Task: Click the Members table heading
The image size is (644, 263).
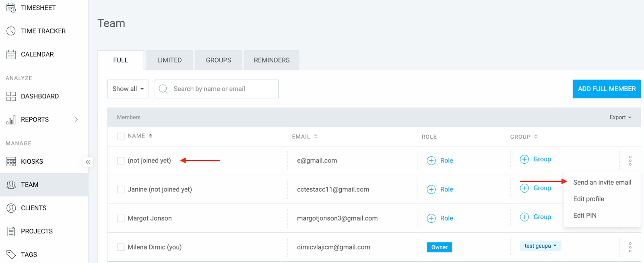Action: [129, 117]
